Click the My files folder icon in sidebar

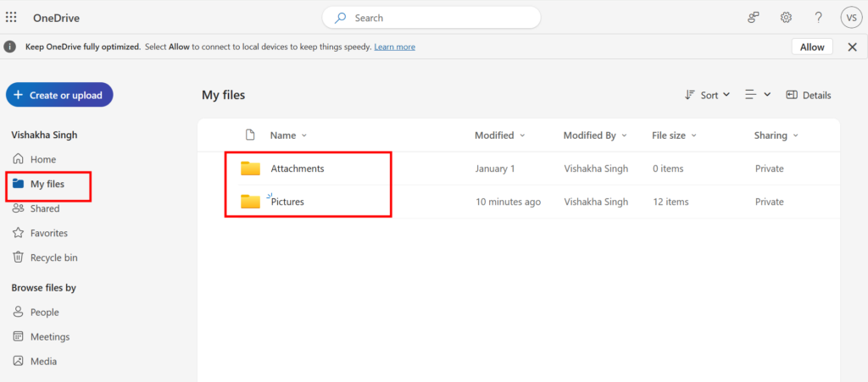click(19, 184)
